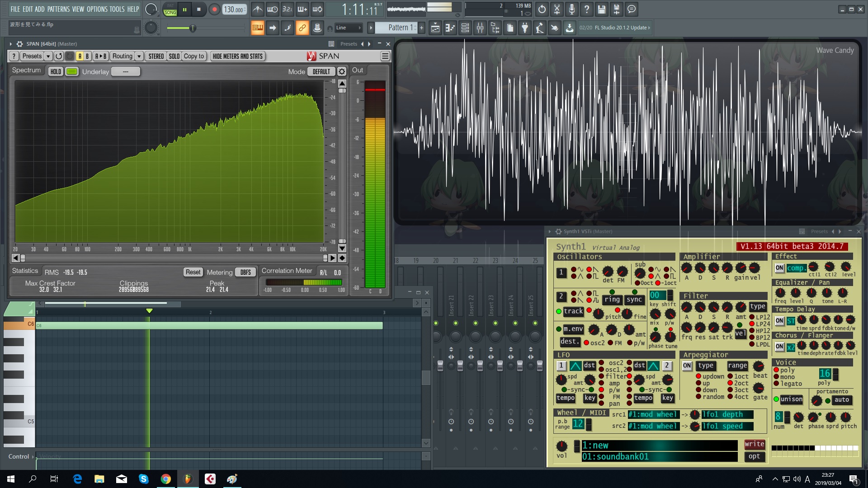Toggle loop recording icon
The image size is (868, 488).
tap(317, 9)
